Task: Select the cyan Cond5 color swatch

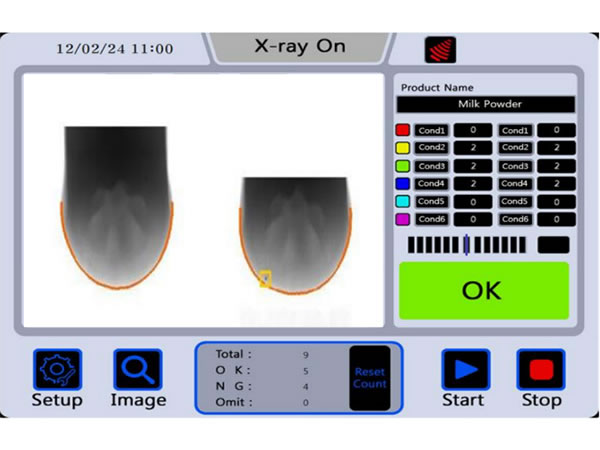Action: pyautogui.click(x=403, y=201)
